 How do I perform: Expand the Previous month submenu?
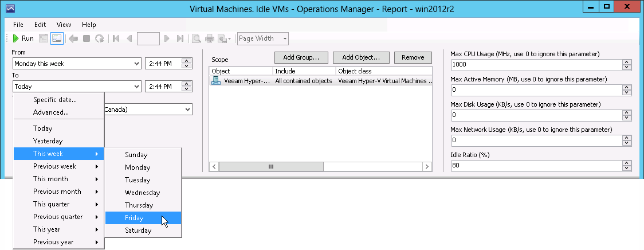[59, 191]
